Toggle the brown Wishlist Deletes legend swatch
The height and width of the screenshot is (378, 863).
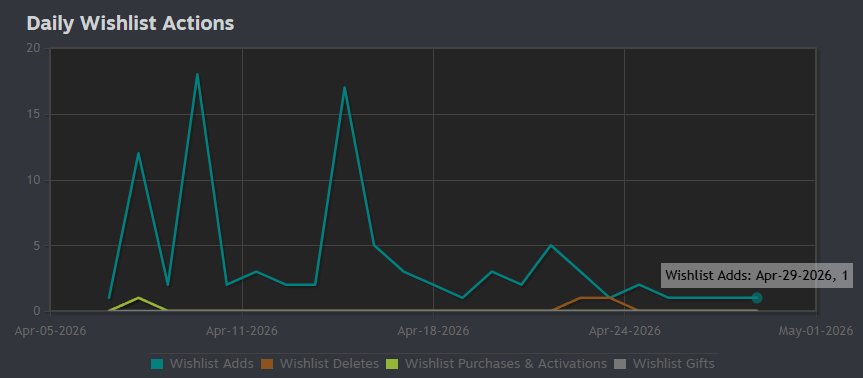point(267,364)
